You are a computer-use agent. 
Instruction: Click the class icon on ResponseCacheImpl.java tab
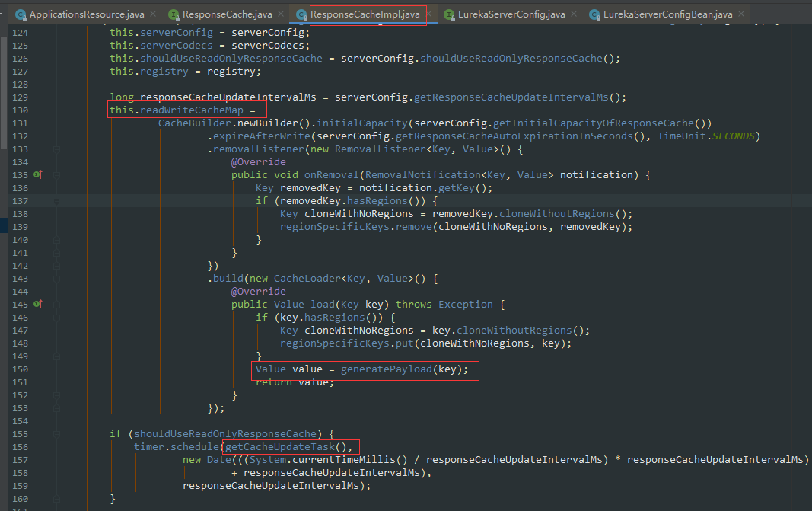[x=301, y=15]
